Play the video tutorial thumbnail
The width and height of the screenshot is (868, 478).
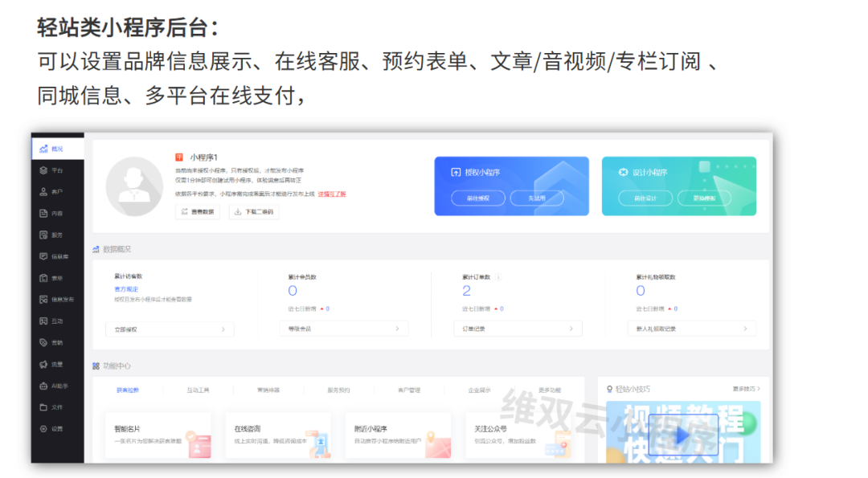pos(682,435)
